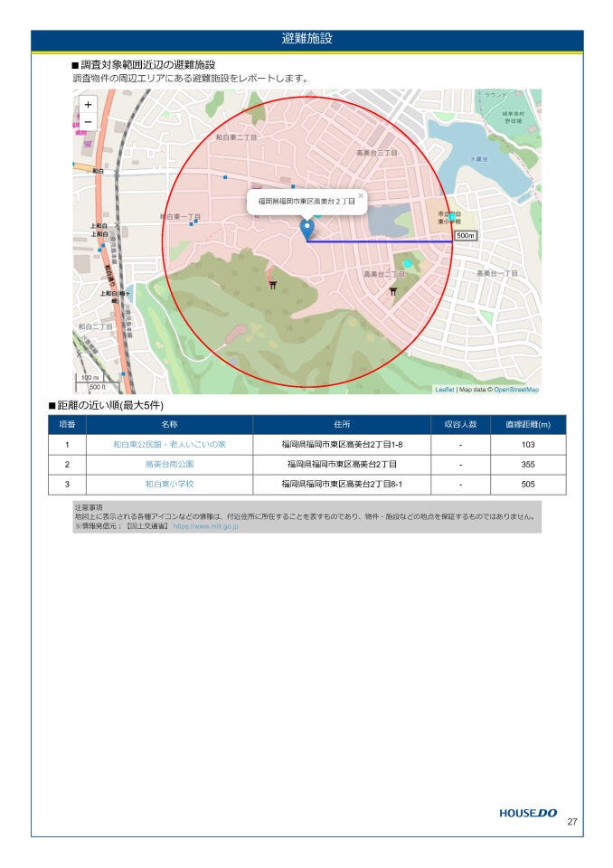Click the left shrine torii icon
613x868 pixels.
(x=272, y=285)
